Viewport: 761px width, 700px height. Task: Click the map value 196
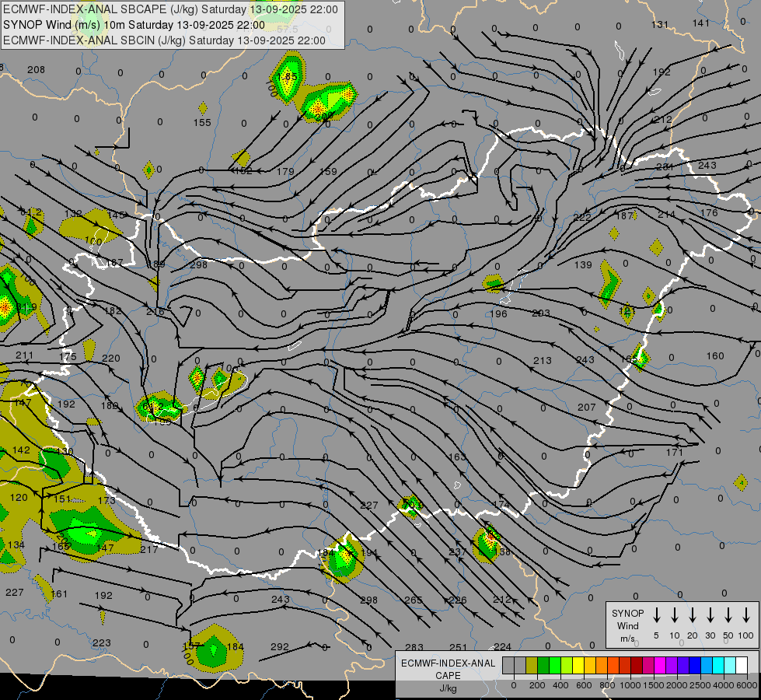(498, 313)
